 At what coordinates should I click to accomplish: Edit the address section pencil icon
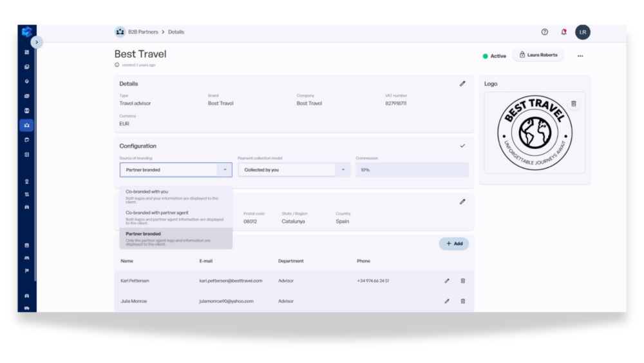click(x=462, y=202)
